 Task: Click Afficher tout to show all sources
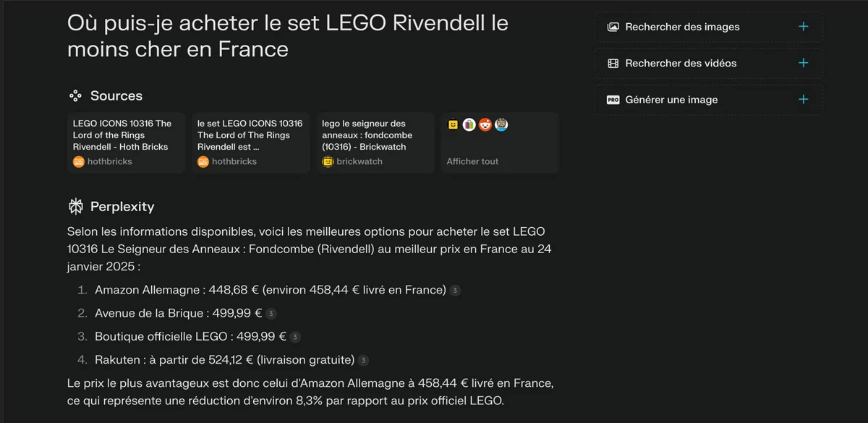(472, 161)
